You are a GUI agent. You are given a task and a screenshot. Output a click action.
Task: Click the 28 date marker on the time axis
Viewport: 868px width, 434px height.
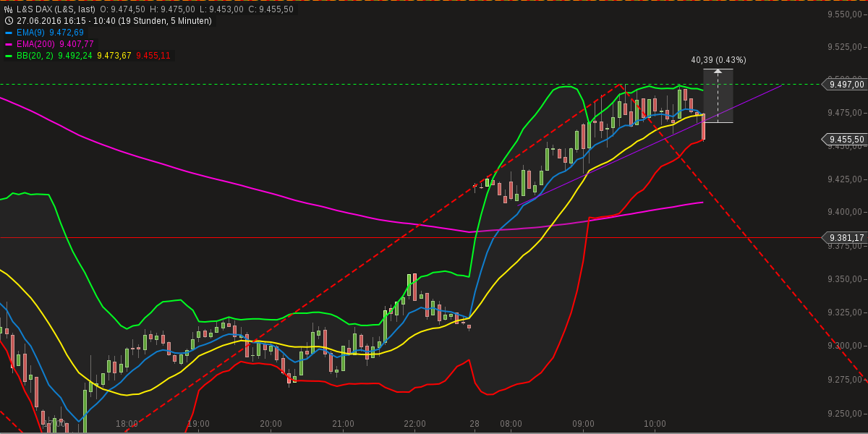[475, 424]
